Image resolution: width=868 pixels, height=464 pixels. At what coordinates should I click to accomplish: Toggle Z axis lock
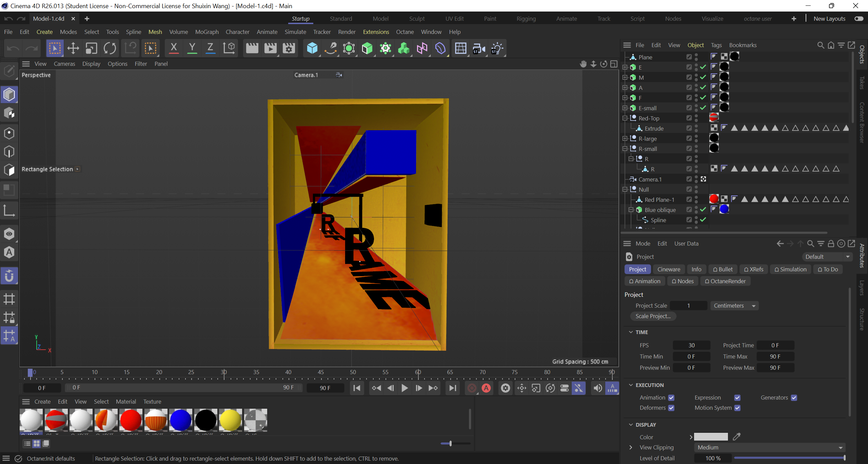tap(210, 48)
